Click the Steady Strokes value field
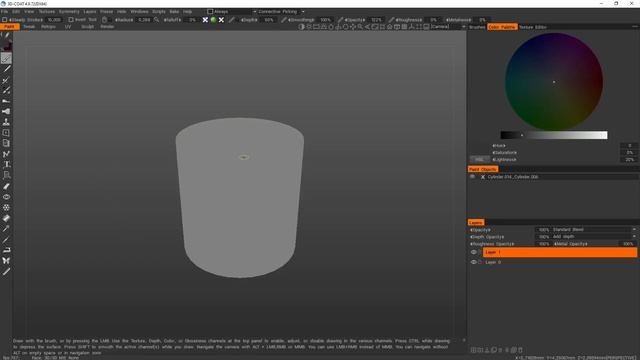 (x=54, y=20)
